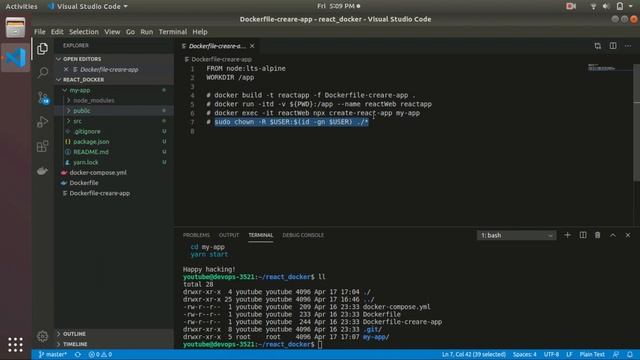Image resolution: width=640 pixels, height=360 pixels.
Task: Expand the Outline section
Action: (114, 334)
